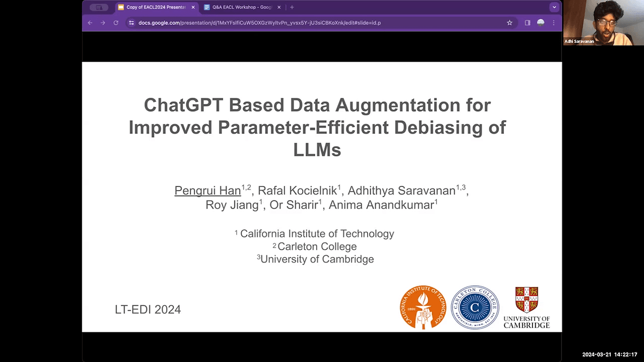Image resolution: width=644 pixels, height=362 pixels.
Task: Open the Chrome three-dot menu
Action: tap(554, 23)
